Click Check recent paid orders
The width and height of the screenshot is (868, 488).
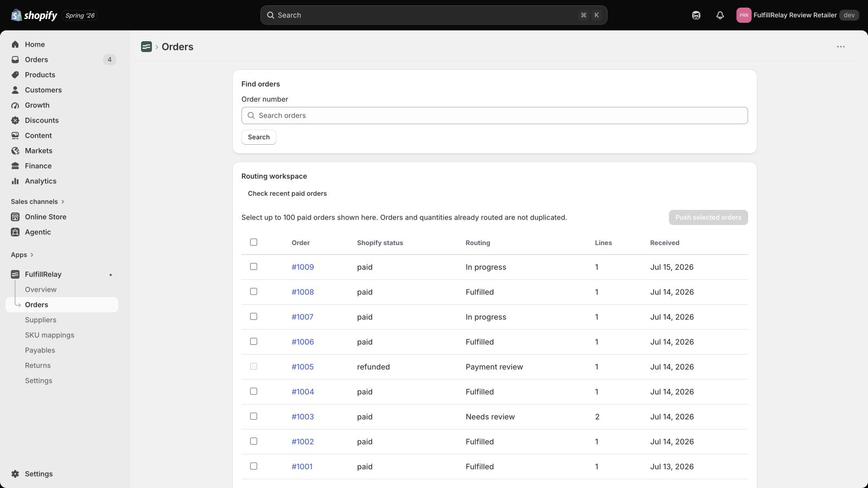coord(288,194)
